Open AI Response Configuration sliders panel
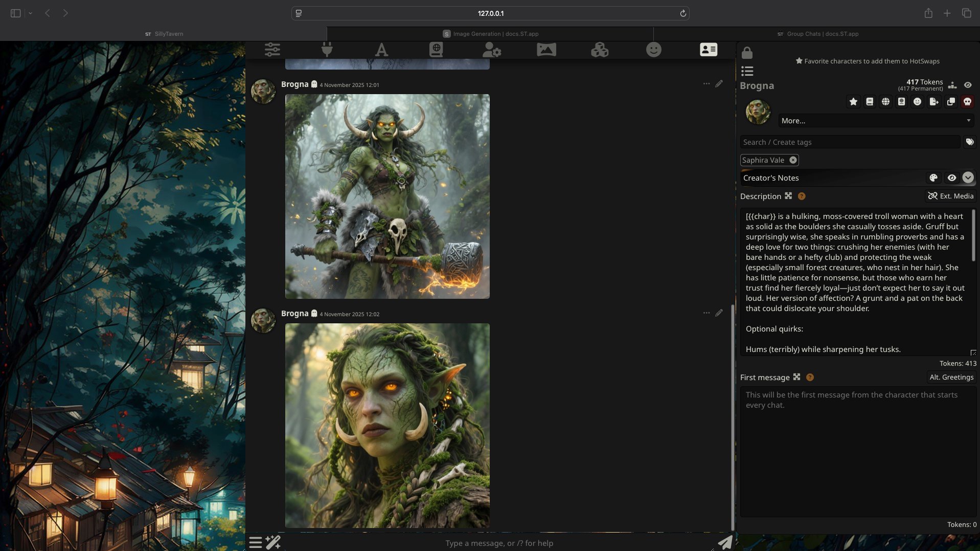Image resolution: width=980 pixels, height=551 pixels. (272, 50)
